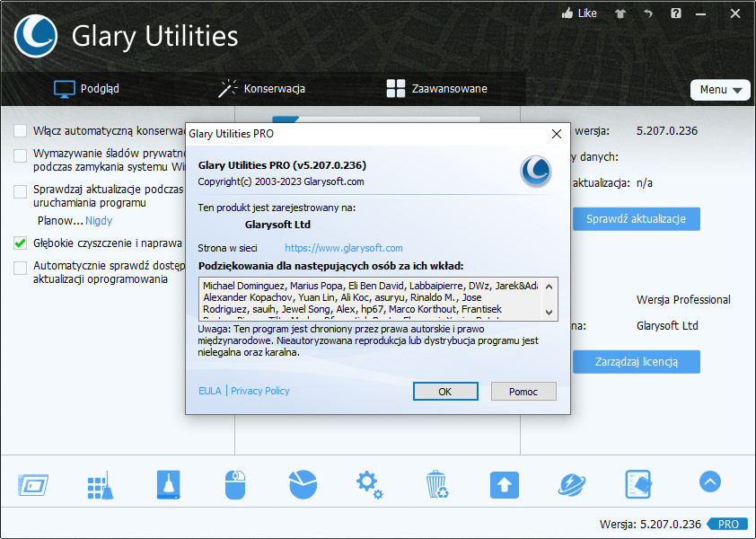Click 'Copyright(c) 2003-2023 Glarysoft.com' text
This screenshot has height=539, width=756.
[x=281, y=182]
